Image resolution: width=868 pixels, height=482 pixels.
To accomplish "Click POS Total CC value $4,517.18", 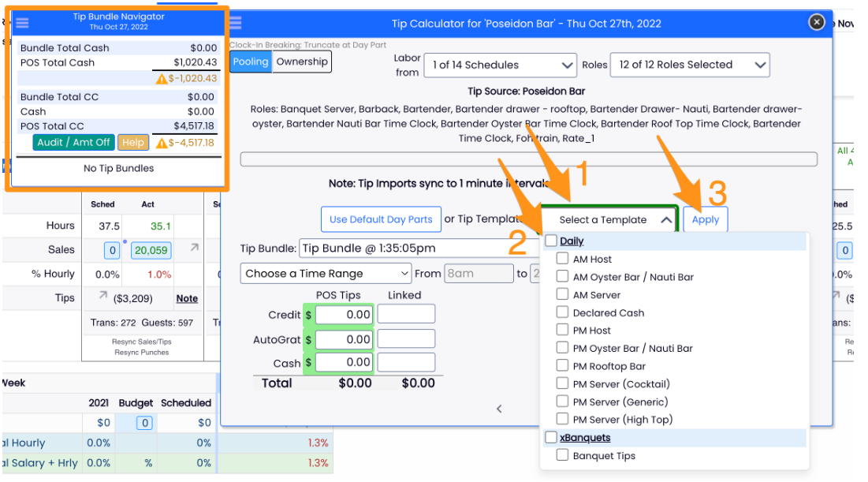I will (193, 126).
